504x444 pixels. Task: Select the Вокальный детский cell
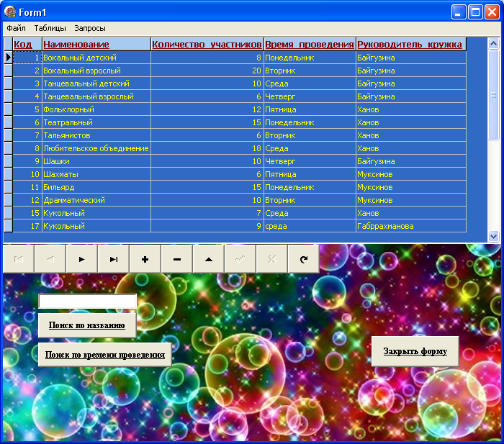click(x=96, y=58)
